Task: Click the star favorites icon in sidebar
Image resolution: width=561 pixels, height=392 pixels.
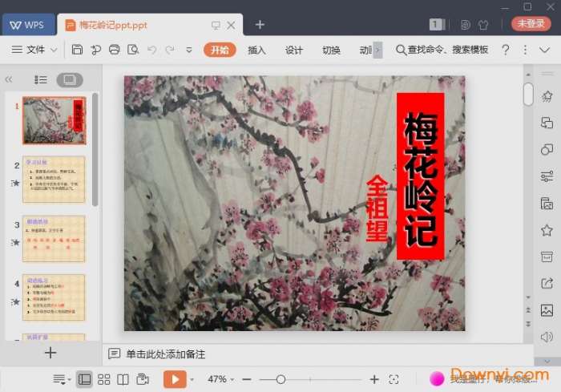Action: click(547, 230)
